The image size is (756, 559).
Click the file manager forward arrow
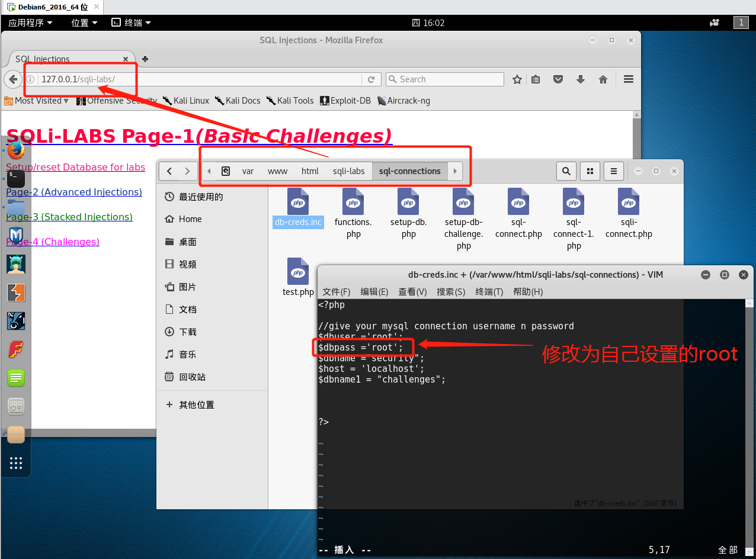coord(188,171)
